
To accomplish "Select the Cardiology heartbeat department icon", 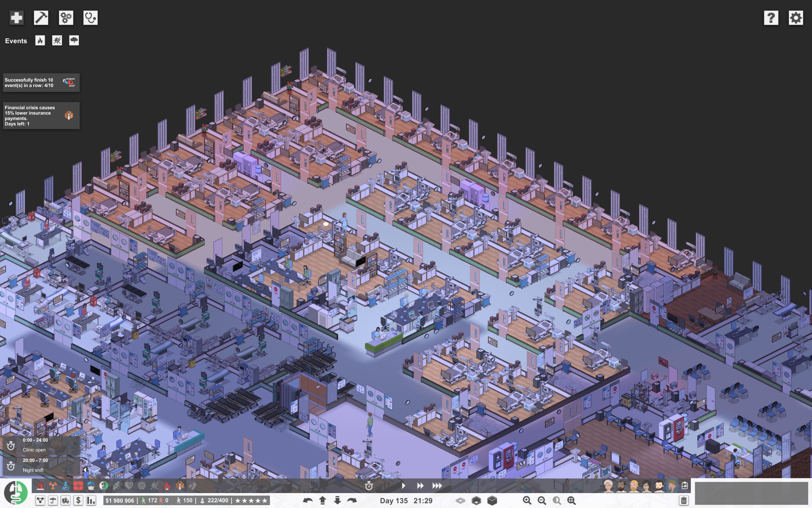I will point(78,485).
